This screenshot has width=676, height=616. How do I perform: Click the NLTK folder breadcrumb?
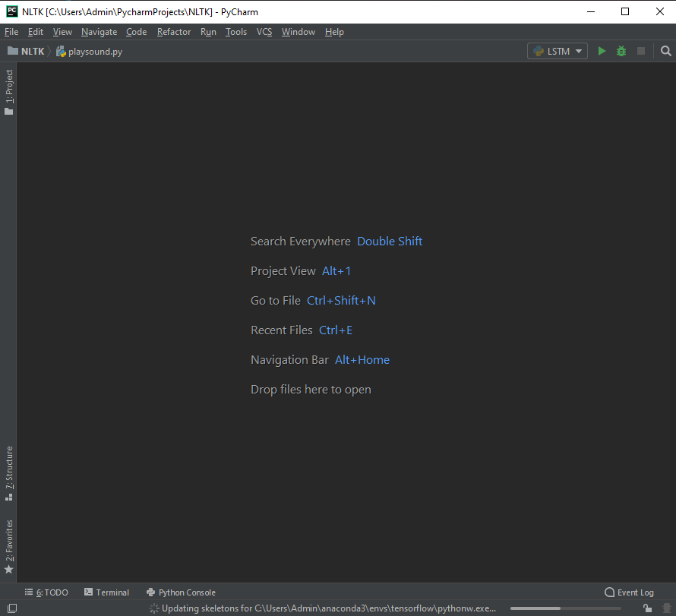coord(27,52)
